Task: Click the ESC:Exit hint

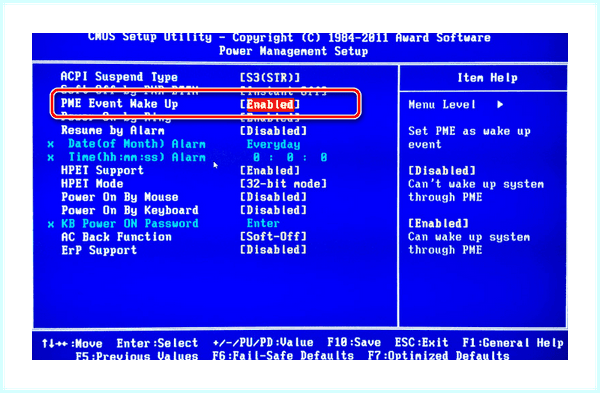Action: [x=421, y=342]
